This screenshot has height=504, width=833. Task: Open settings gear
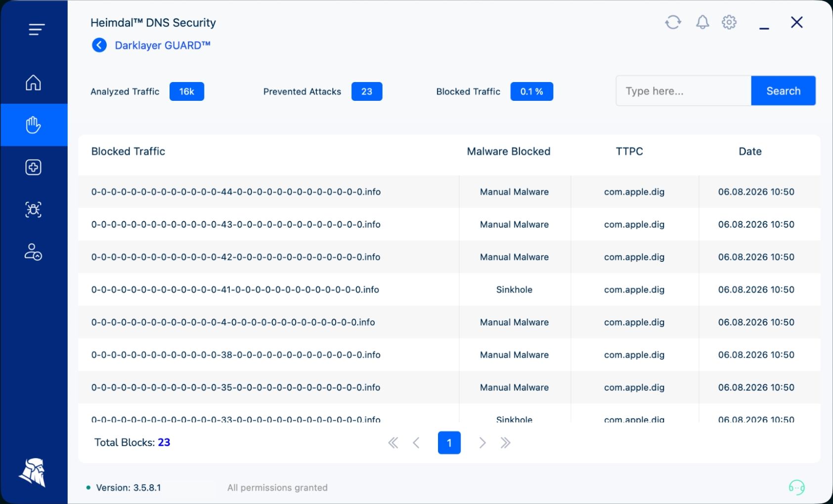coord(729,22)
